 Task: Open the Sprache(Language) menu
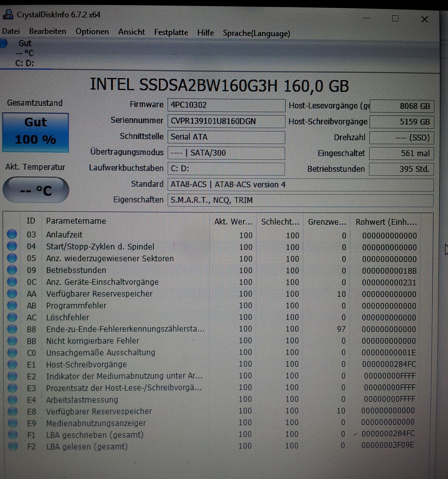(256, 33)
